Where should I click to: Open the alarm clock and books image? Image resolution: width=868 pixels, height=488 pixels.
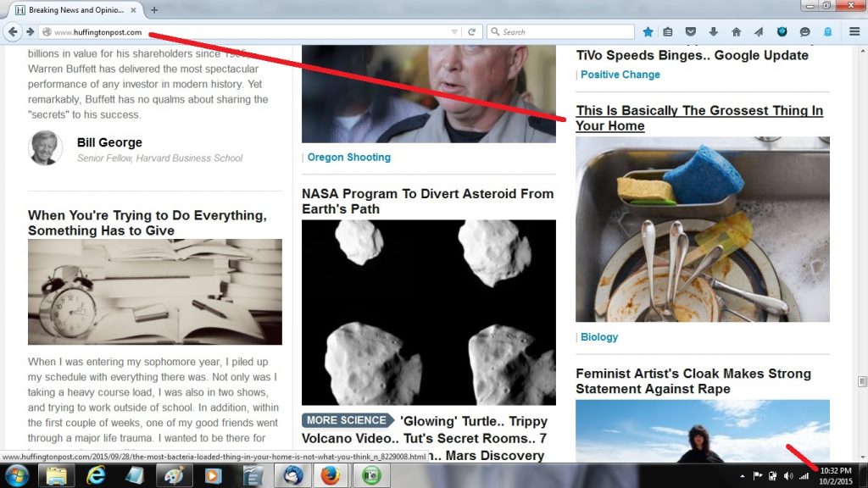coord(155,291)
